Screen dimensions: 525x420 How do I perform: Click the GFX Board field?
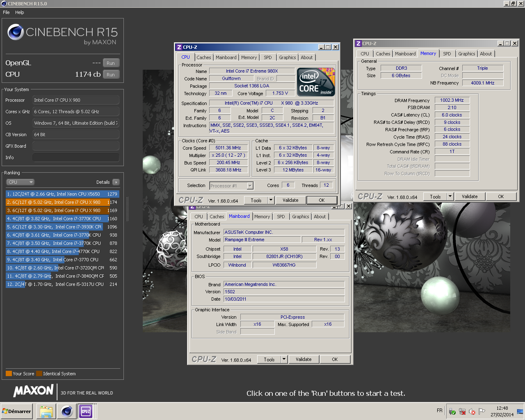76,146
